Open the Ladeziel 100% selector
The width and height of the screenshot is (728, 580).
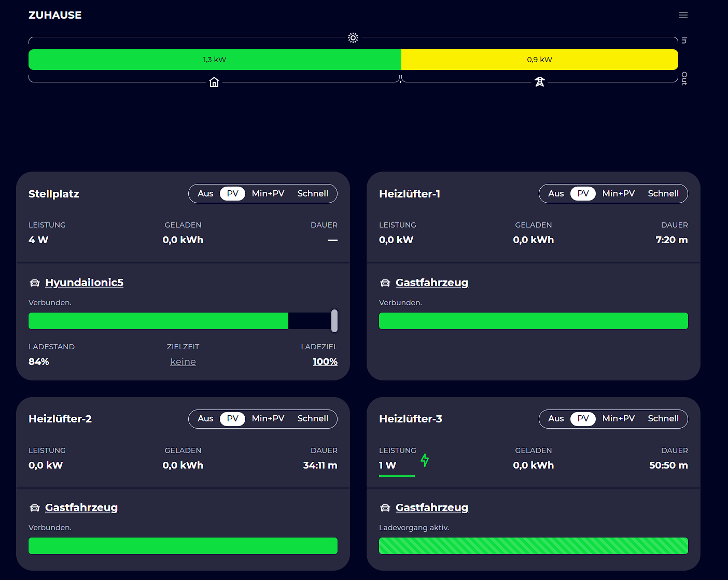(325, 362)
